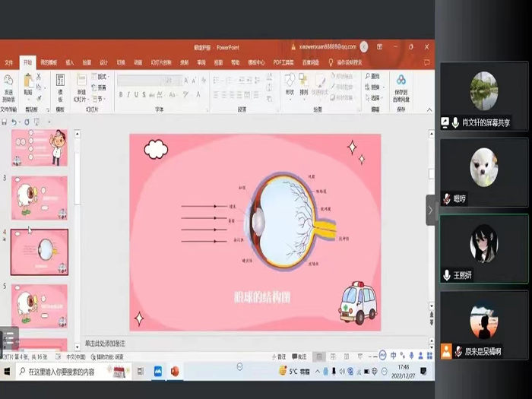Toggle bold text formatting
Viewport: 532px width, 399px height.
122,95
